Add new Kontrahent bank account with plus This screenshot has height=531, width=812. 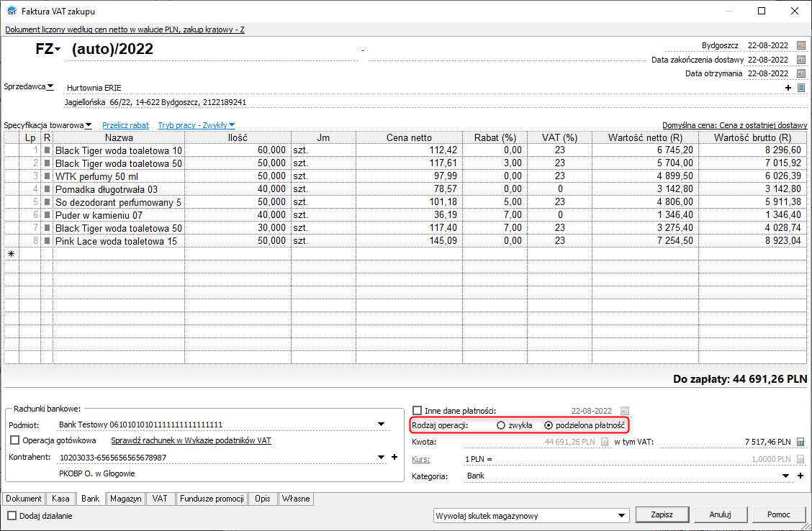point(394,457)
